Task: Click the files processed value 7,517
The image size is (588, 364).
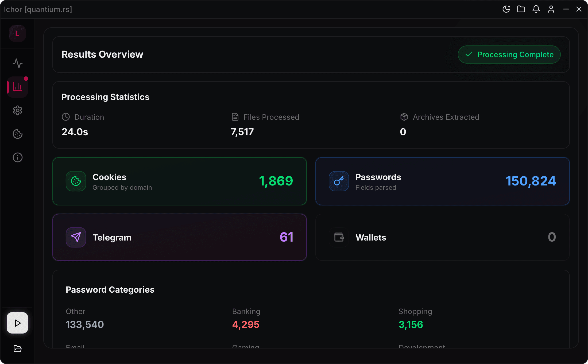Action: tap(242, 132)
